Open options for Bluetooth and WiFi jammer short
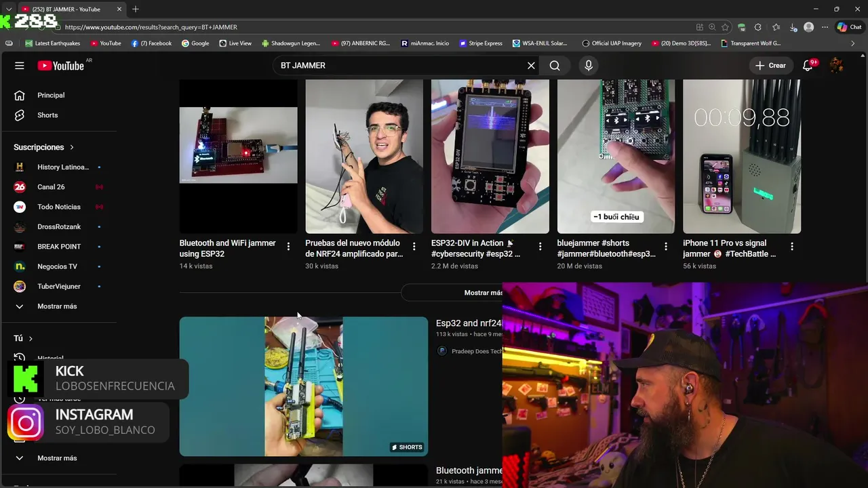Viewport: 868px width, 488px height. pyautogui.click(x=288, y=247)
